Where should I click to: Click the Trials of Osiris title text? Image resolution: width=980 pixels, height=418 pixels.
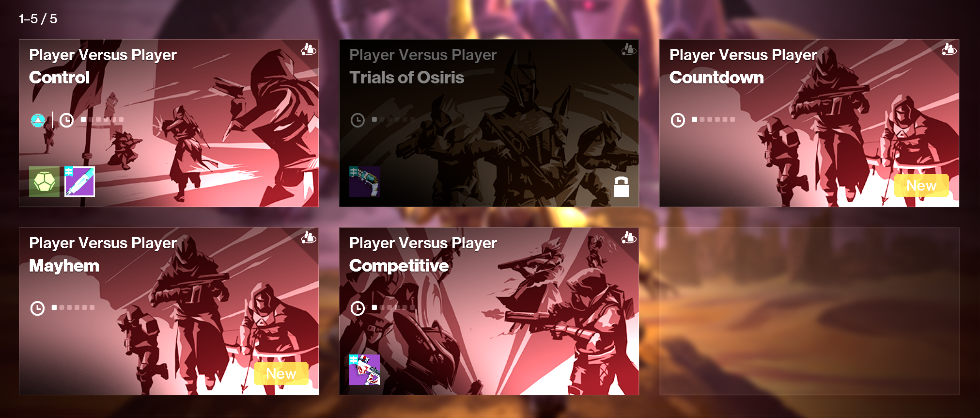coord(406,78)
